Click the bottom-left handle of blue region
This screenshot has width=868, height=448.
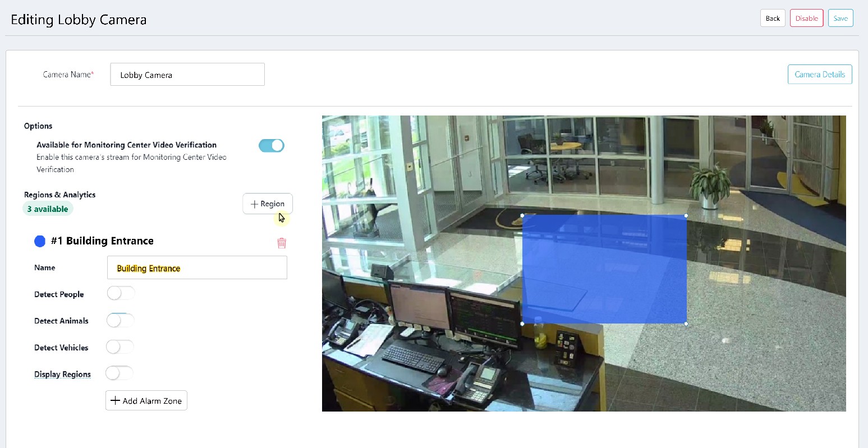pos(523,324)
